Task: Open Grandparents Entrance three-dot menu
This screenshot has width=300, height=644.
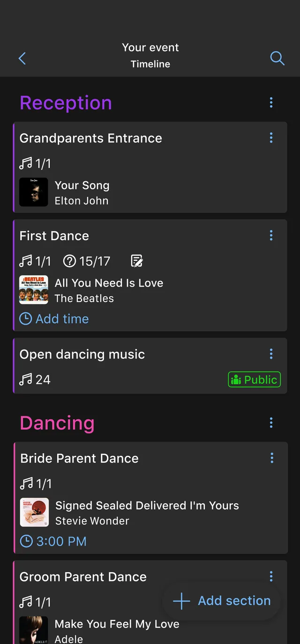Action: coord(271,138)
